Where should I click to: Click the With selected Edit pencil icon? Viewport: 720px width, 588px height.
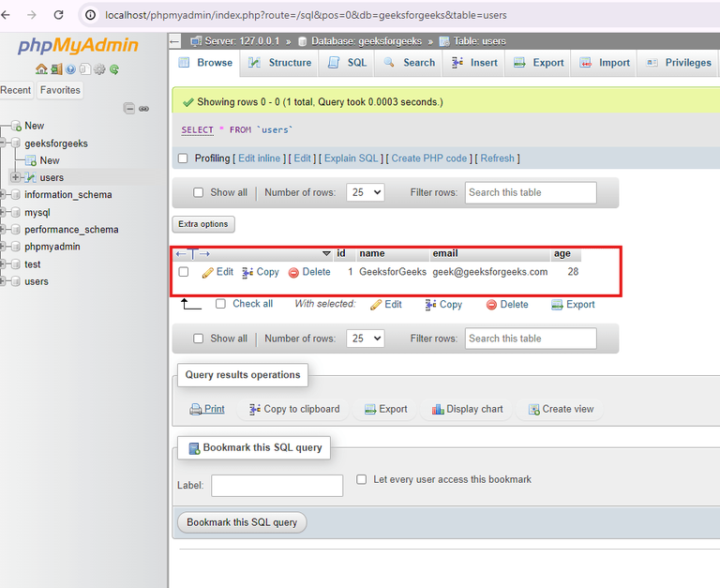point(376,305)
